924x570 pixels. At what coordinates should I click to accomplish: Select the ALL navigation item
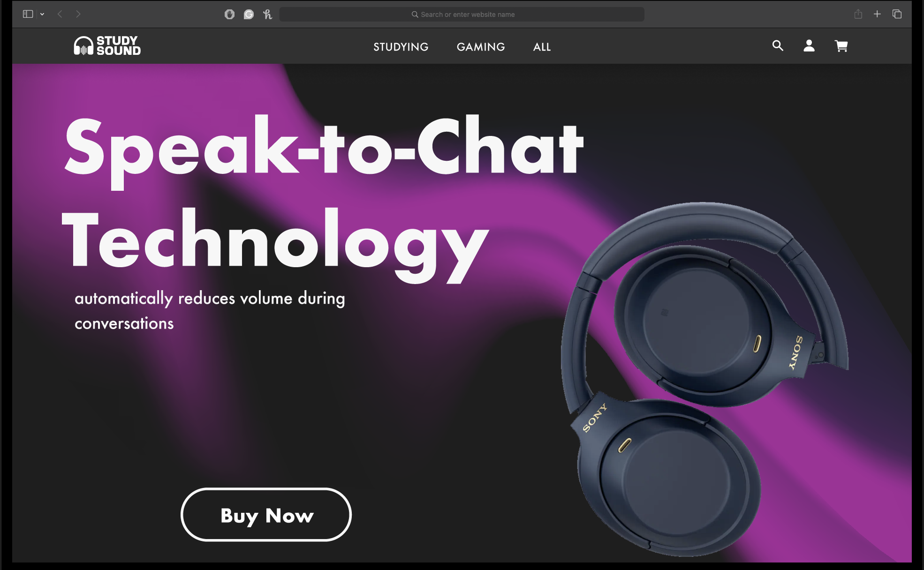(x=542, y=47)
